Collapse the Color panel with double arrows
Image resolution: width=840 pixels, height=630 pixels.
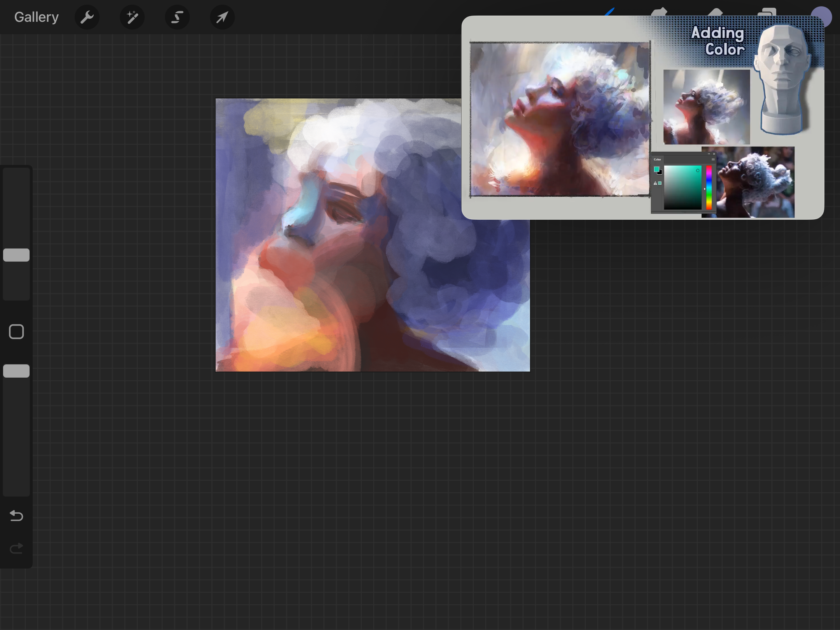click(x=709, y=154)
